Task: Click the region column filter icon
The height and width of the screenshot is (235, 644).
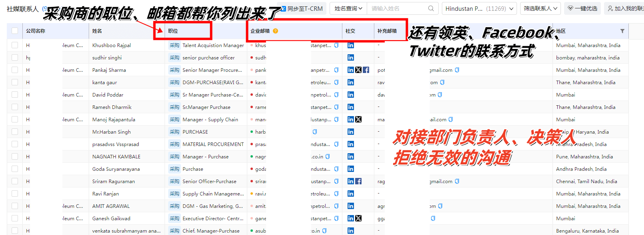Action: tap(622, 31)
